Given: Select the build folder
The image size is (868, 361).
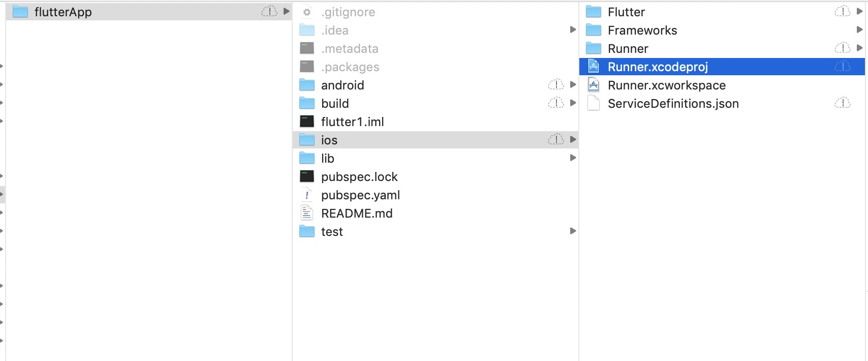Looking at the screenshot, I should click(x=335, y=103).
